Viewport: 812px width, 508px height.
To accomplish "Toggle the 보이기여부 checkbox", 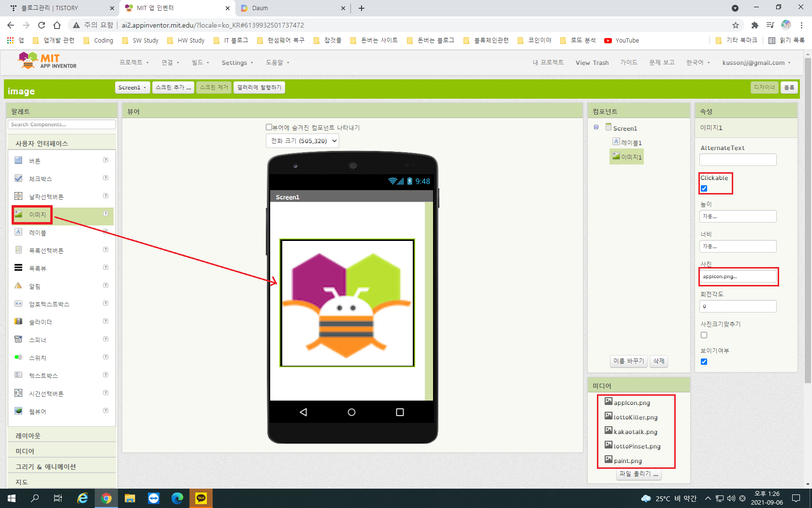I will [x=704, y=361].
